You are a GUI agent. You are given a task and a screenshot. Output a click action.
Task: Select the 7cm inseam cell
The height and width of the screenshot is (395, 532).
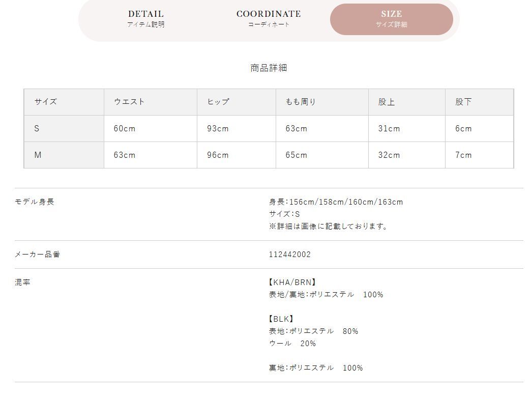[463, 155]
